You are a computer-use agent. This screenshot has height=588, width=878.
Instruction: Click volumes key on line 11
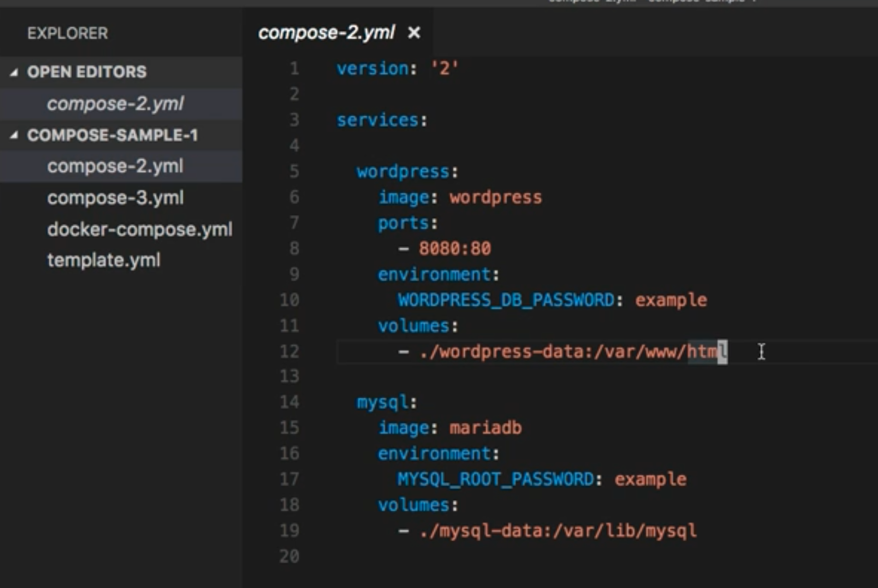tap(413, 326)
